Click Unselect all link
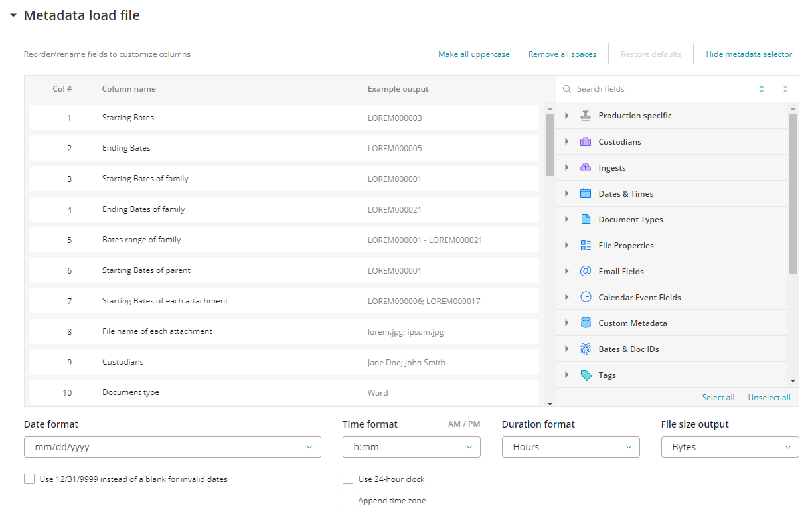The width and height of the screenshot is (812, 520). pos(769,398)
